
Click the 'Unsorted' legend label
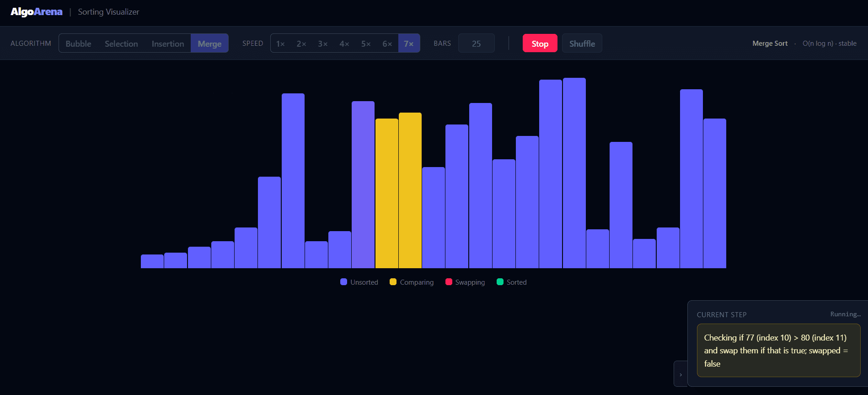point(364,282)
